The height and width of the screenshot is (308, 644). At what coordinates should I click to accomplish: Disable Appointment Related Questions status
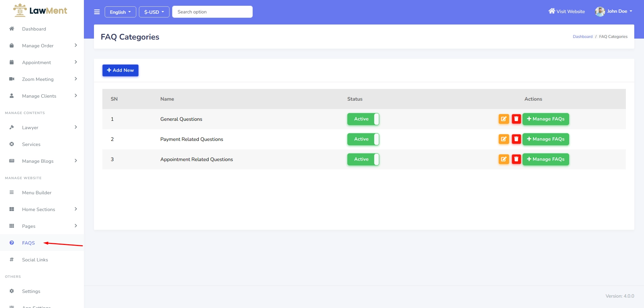tap(363, 159)
